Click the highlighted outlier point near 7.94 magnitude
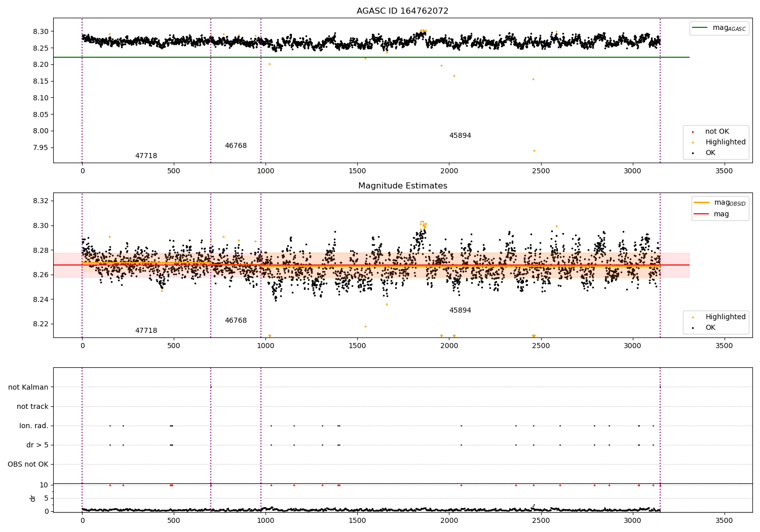This screenshot has height=532, width=760. [534, 150]
